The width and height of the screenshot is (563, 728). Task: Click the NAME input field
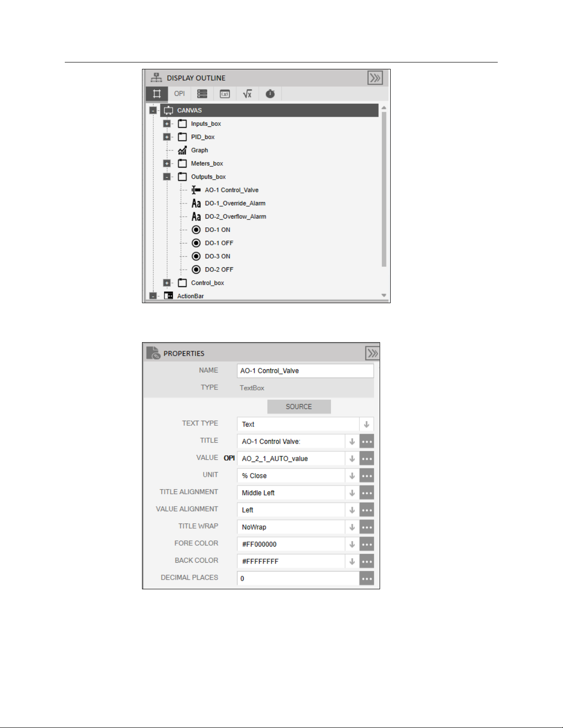point(305,371)
